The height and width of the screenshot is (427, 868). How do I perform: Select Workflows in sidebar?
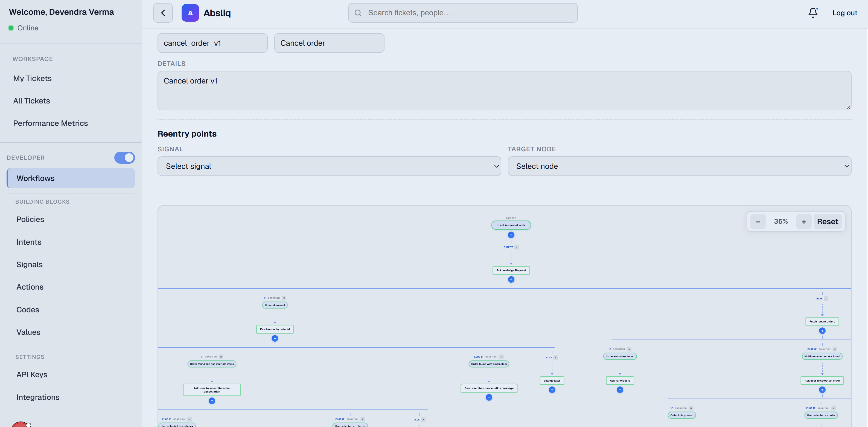pyautogui.click(x=71, y=178)
